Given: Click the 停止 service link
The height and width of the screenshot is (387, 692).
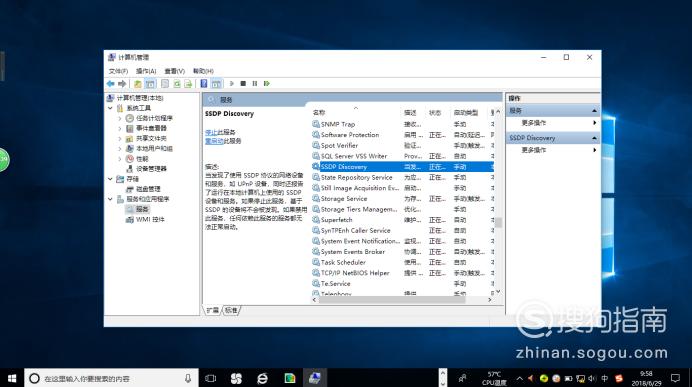Looking at the screenshot, I should point(211,132).
